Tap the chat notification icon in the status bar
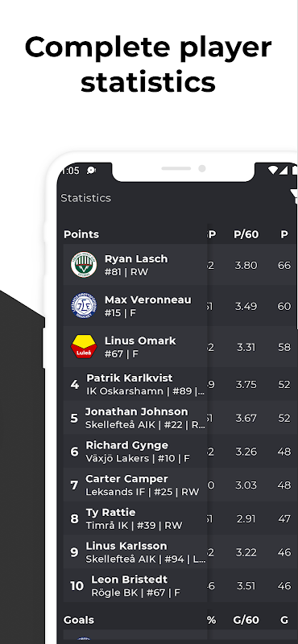Image resolution: width=298 pixels, height=644 pixels. click(91, 171)
